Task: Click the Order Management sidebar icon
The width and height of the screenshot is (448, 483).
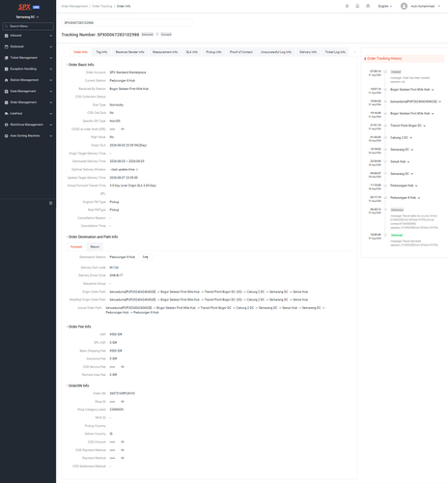Action: point(7,102)
